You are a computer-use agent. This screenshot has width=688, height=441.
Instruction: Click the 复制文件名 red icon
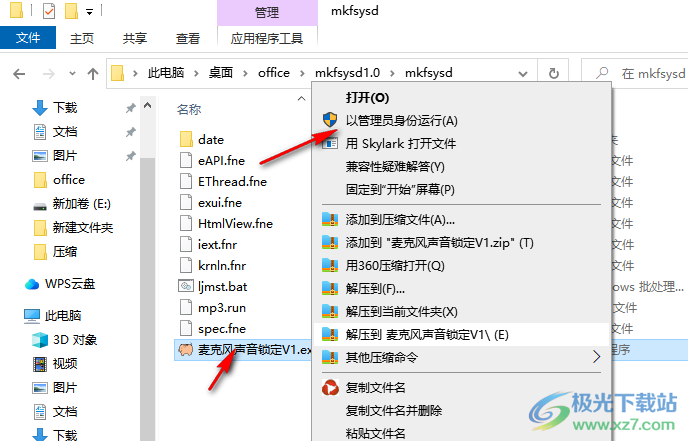330,387
